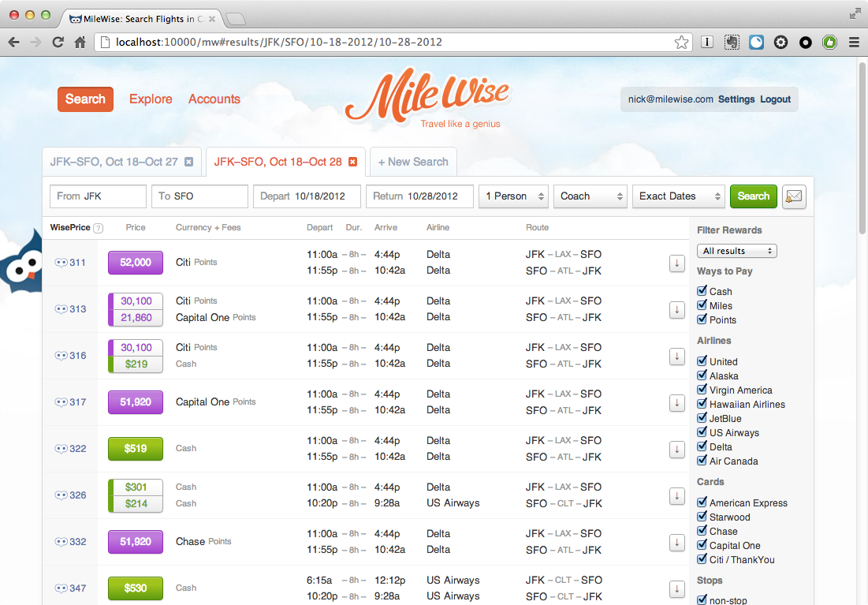Click the $530 cash price button
Screen dimensions: 868x605
(136, 588)
